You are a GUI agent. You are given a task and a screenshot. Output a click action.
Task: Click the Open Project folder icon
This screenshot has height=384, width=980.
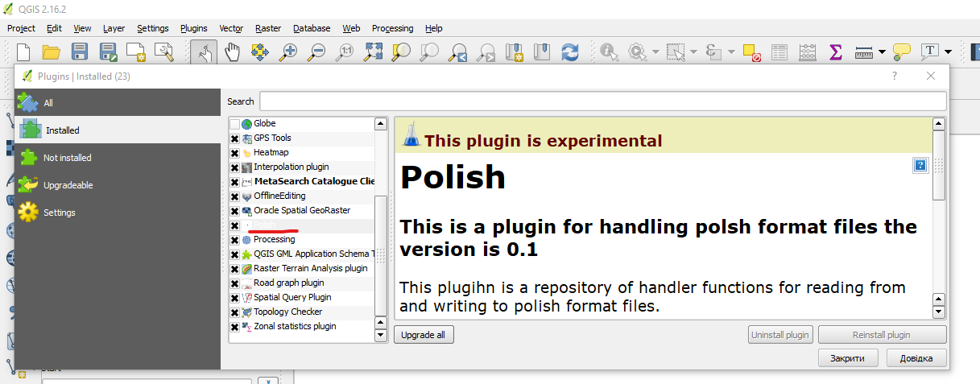point(52,52)
